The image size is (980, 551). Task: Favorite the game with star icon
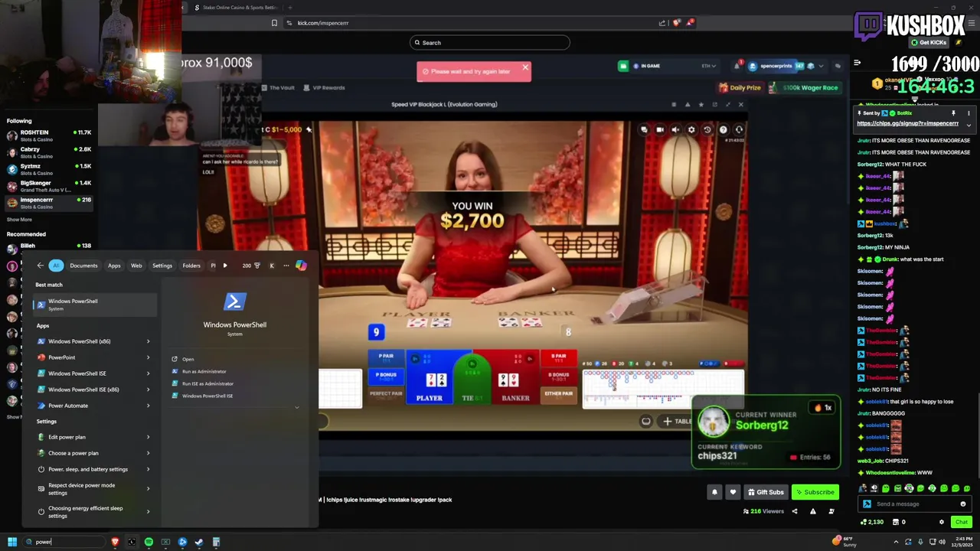point(701,104)
